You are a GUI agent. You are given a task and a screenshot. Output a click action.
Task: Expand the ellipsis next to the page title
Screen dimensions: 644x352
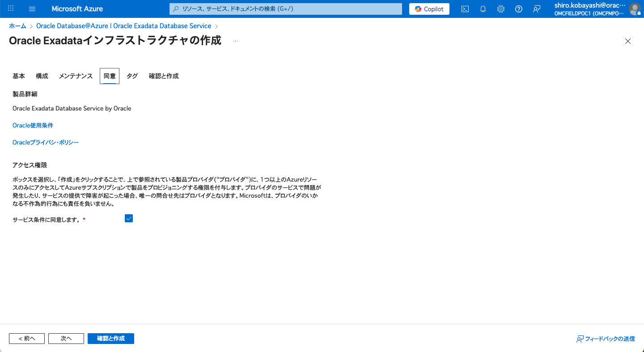click(x=236, y=41)
